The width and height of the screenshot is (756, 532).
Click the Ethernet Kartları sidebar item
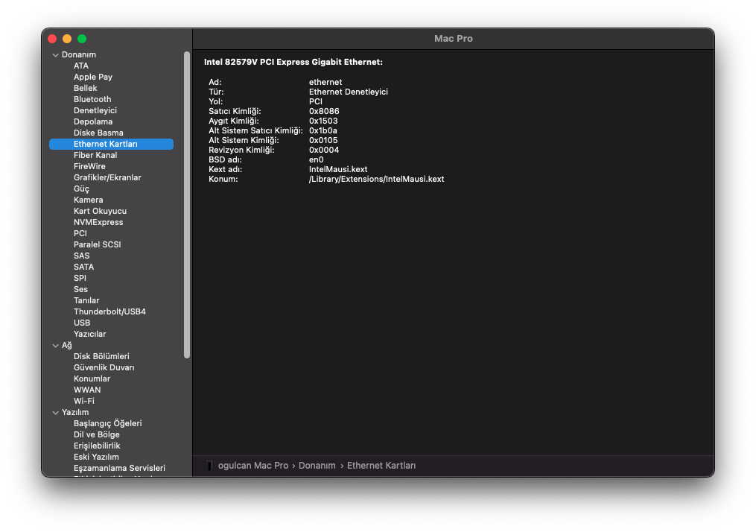coord(105,144)
